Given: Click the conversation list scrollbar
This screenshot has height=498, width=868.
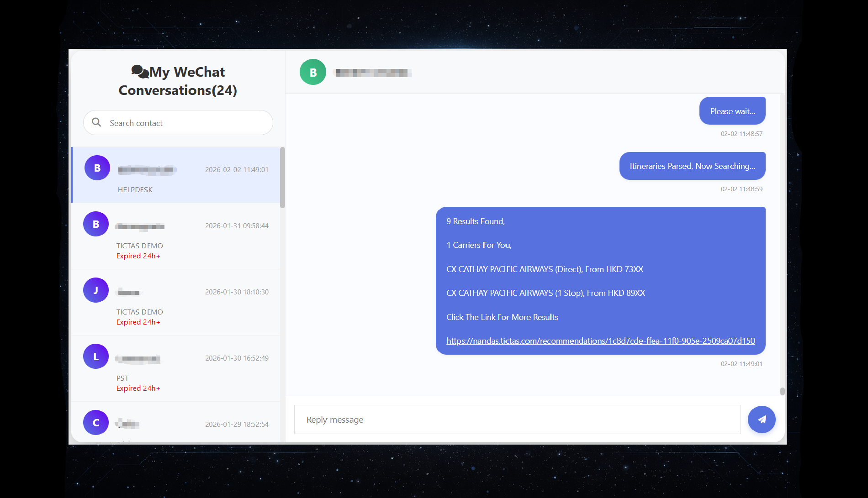Looking at the screenshot, I should tap(282, 178).
